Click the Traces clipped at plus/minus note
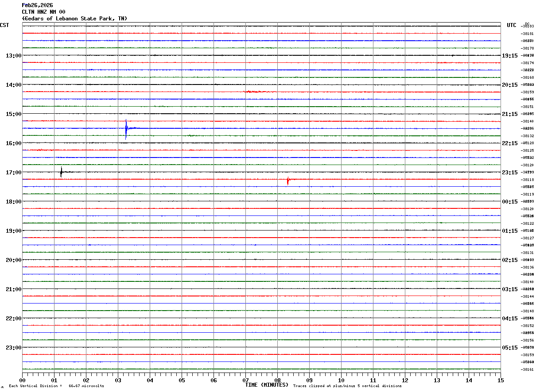536x392 pixels. 347,386
